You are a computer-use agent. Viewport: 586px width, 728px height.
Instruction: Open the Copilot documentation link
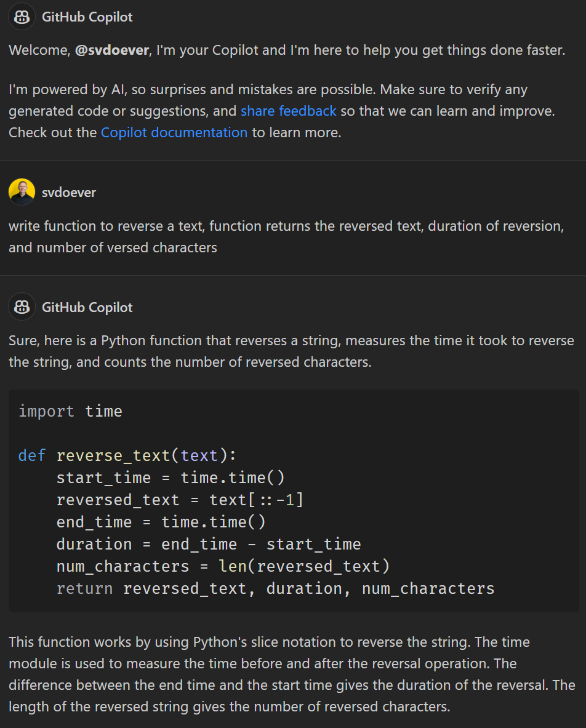click(x=174, y=132)
